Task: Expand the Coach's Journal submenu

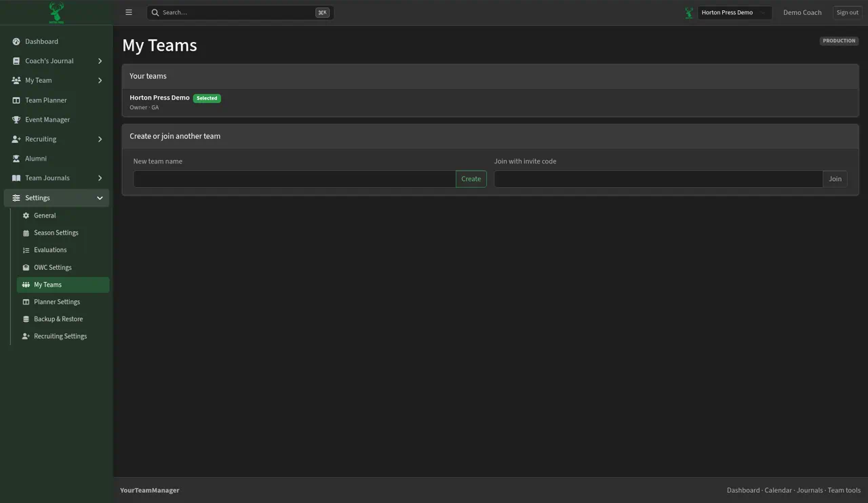Action: [x=100, y=61]
